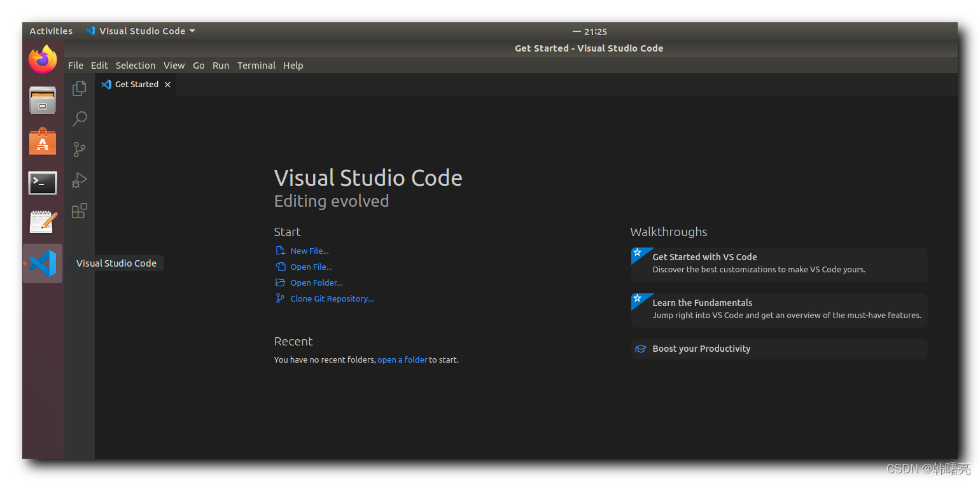The image size is (980, 481).
Task: Click the Open Folder... link
Action: [316, 283]
